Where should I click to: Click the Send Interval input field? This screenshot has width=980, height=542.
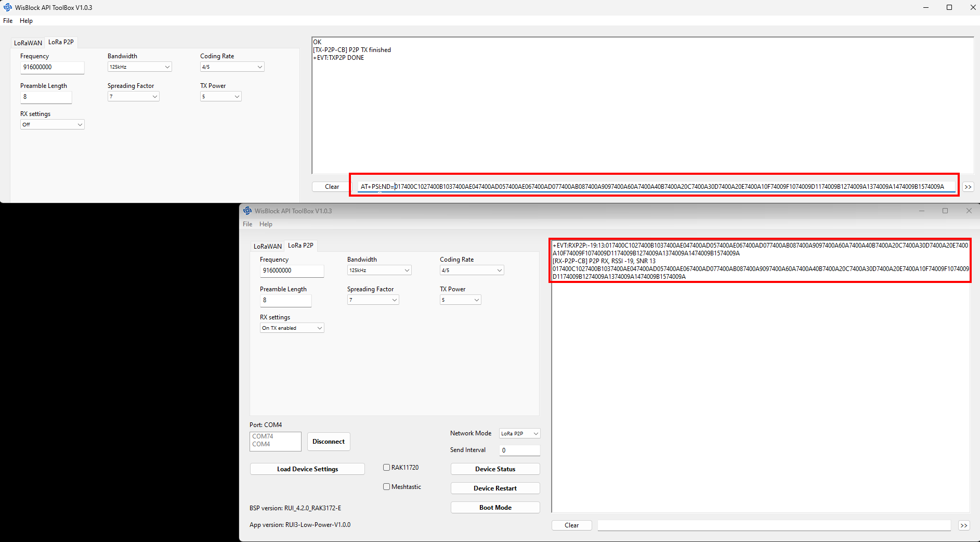click(519, 450)
